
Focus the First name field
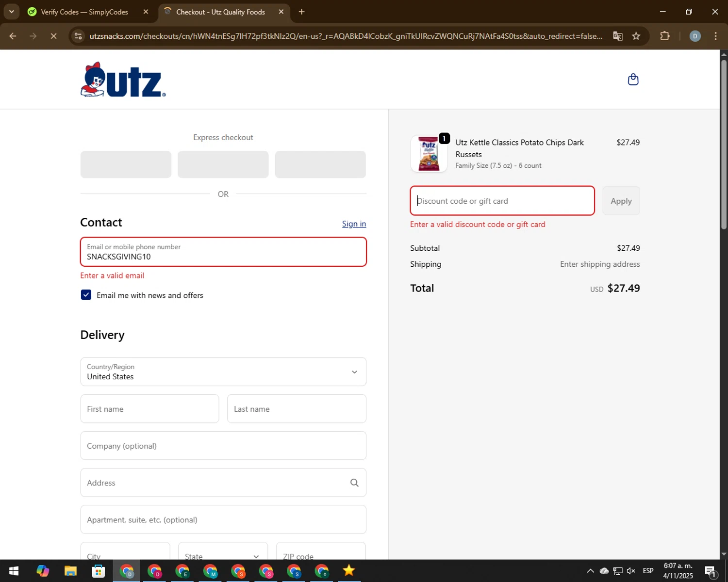click(x=149, y=409)
